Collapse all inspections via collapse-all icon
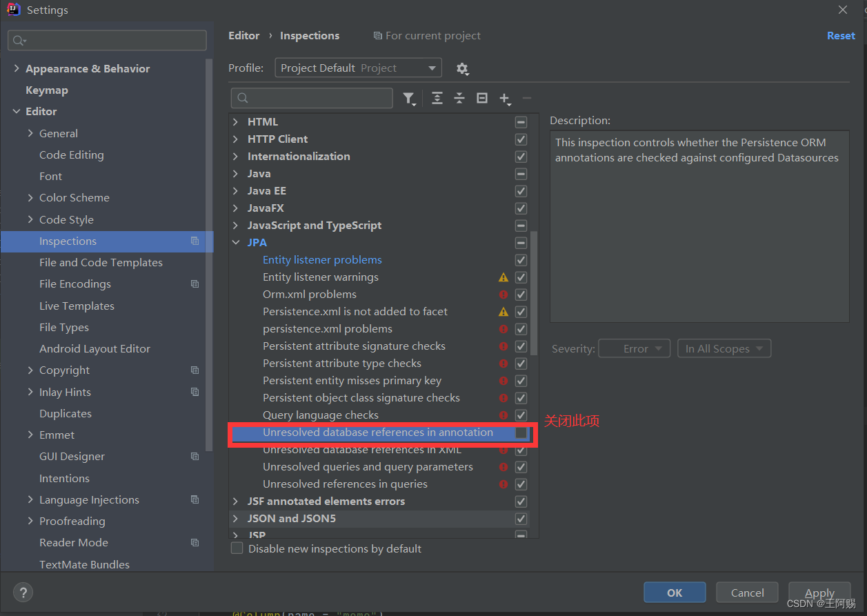Screen dimensions: 867x616 coord(459,98)
